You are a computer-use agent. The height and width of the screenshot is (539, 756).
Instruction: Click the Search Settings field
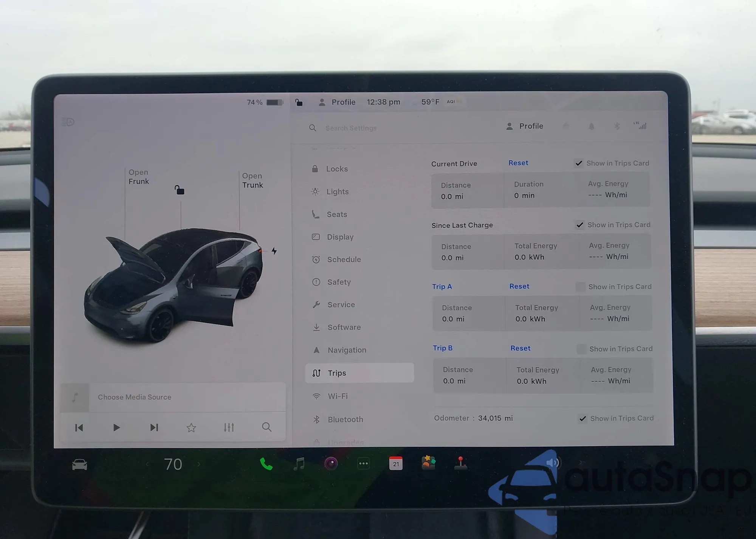351,128
